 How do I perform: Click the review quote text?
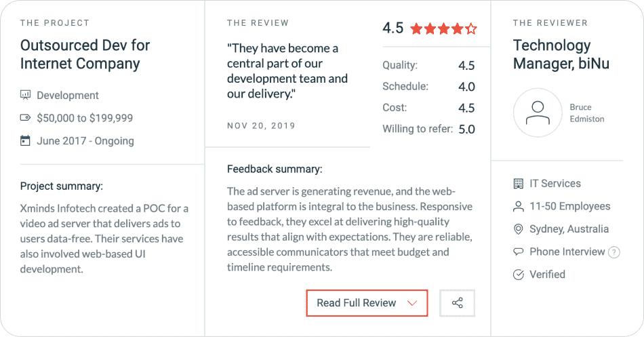coord(287,71)
